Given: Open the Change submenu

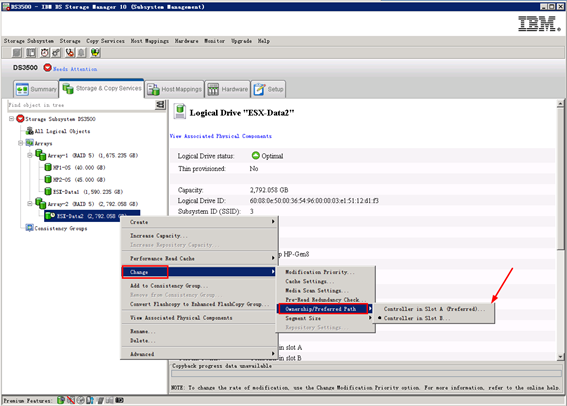Looking at the screenshot, I should [199, 272].
